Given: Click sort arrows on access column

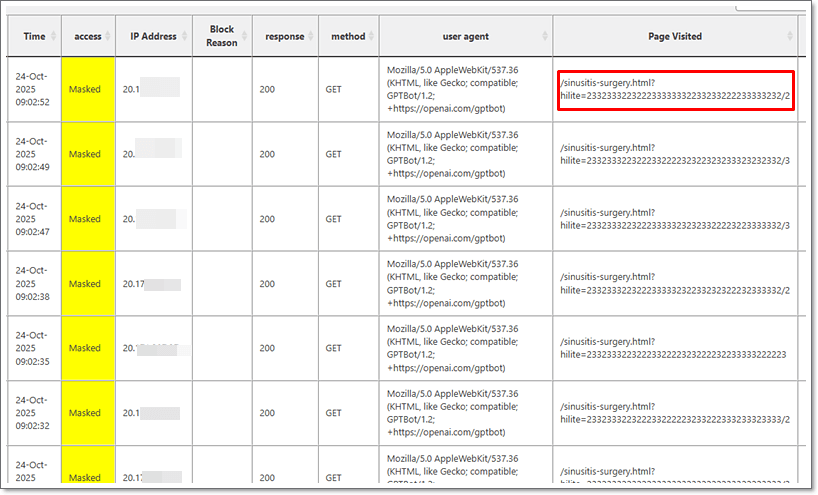Looking at the screenshot, I should (109, 37).
